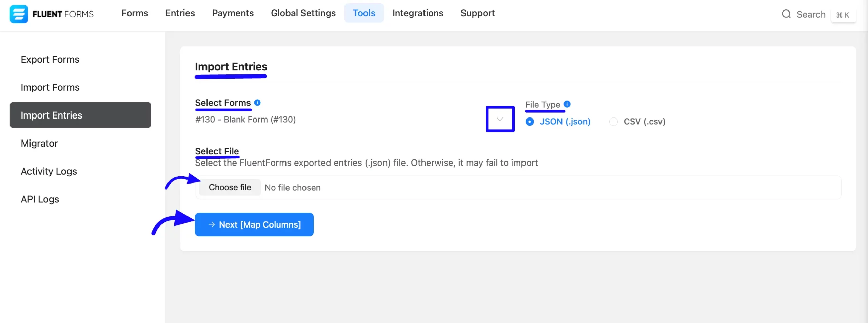Click the info icon next to File Type
The width and height of the screenshot is (868, 323).
point(567,104)
